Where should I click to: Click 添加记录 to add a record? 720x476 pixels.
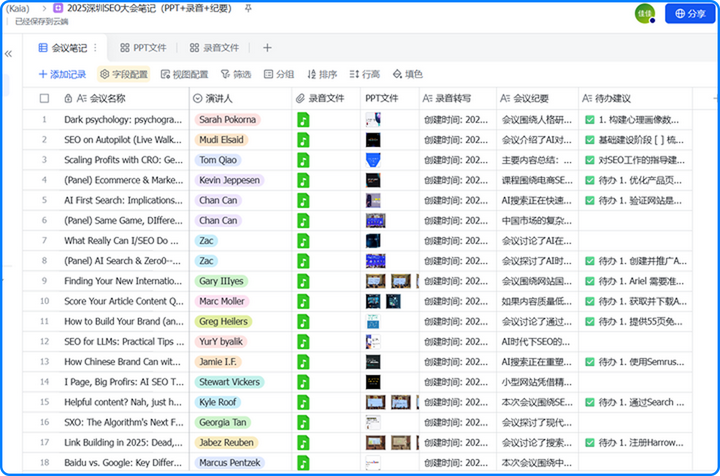(x=62, y=74)
